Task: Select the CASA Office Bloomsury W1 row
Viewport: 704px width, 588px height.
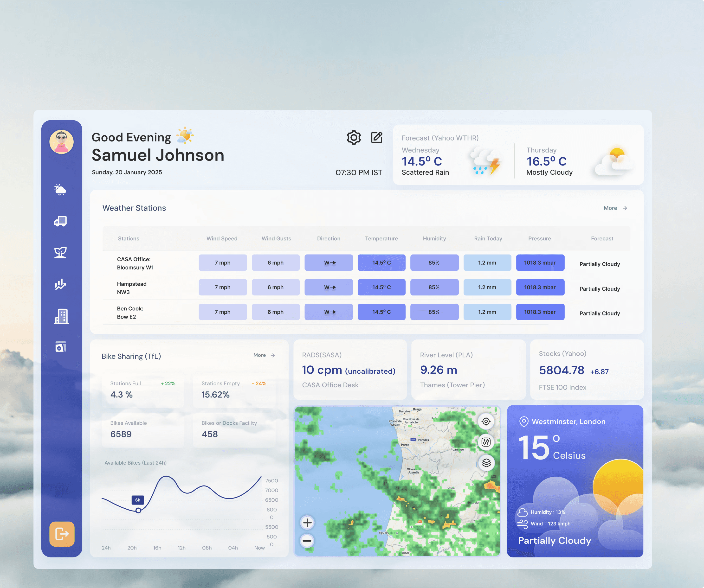Action: click(x=135, y=263)
